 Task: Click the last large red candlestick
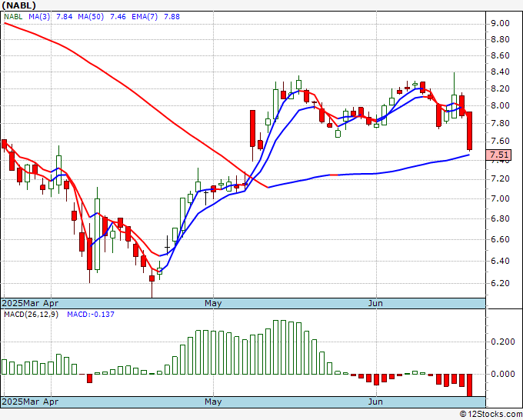click(469, 131)
